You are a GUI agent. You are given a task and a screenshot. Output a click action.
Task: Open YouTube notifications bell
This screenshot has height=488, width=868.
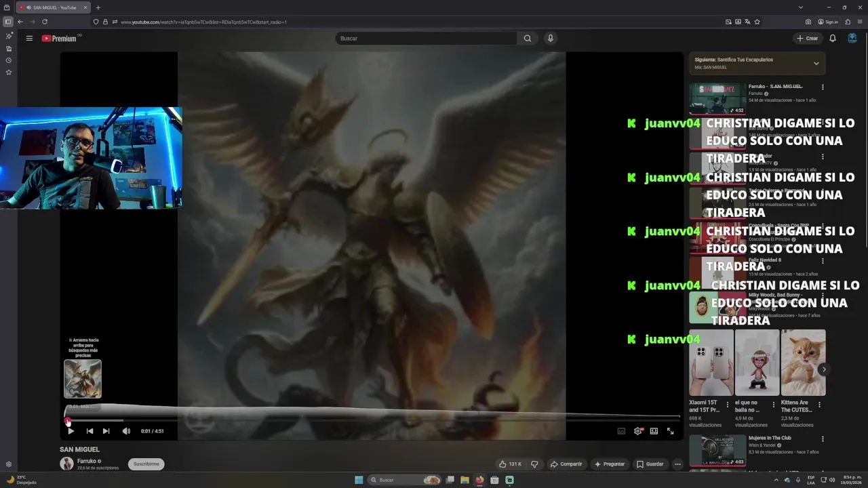(x=833, y=39)
